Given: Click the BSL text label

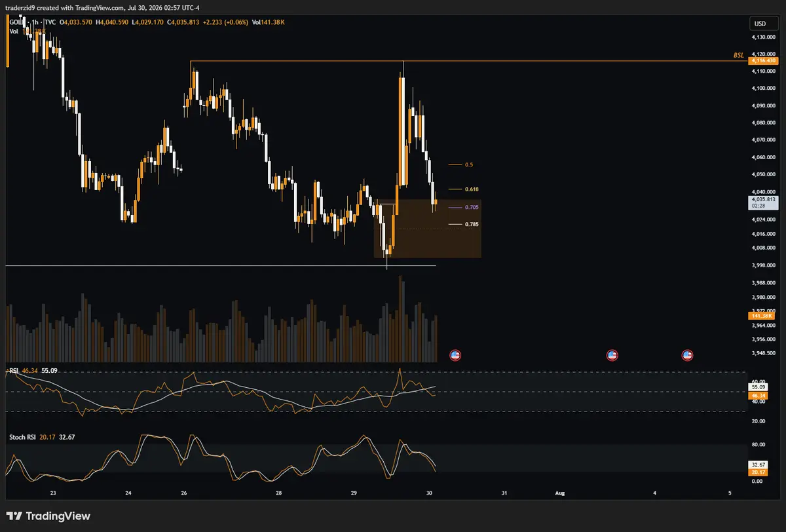Looking at the screenshot, I should pyautogui.click(x=738, y=56).
